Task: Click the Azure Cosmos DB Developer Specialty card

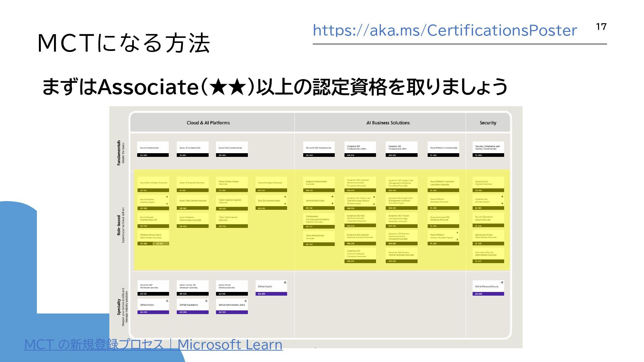Action: 193,288
